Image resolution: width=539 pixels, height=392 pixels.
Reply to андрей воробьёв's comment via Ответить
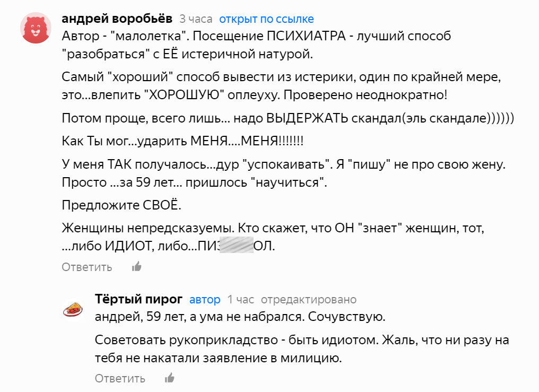(x=87, y=267)
